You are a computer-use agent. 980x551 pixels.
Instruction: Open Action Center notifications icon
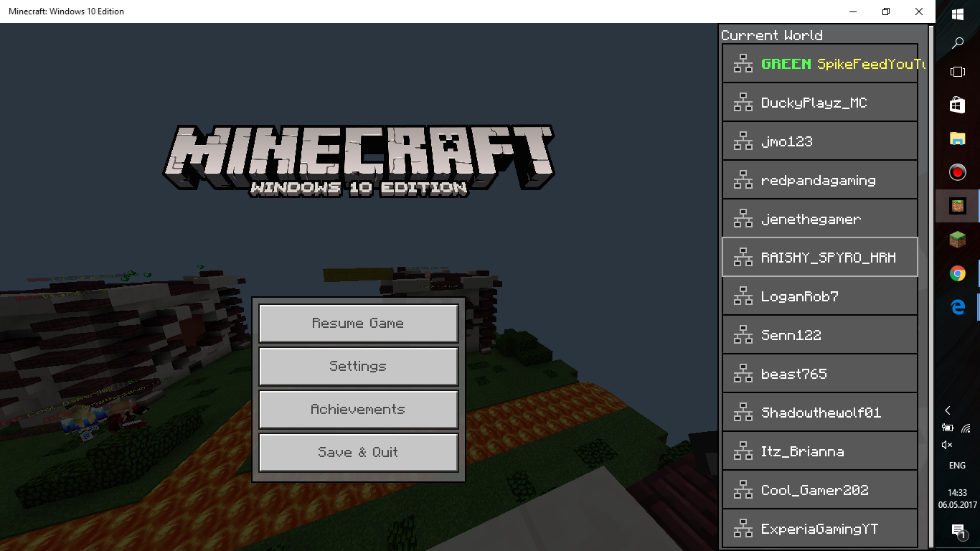(958, 532)
